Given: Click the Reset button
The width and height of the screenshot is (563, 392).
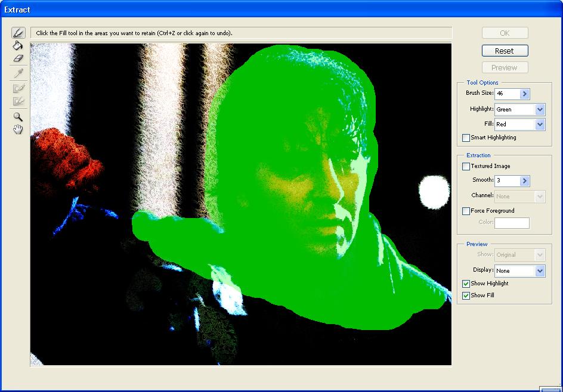Looking at the screenshot, I should (x=505, y=51).
